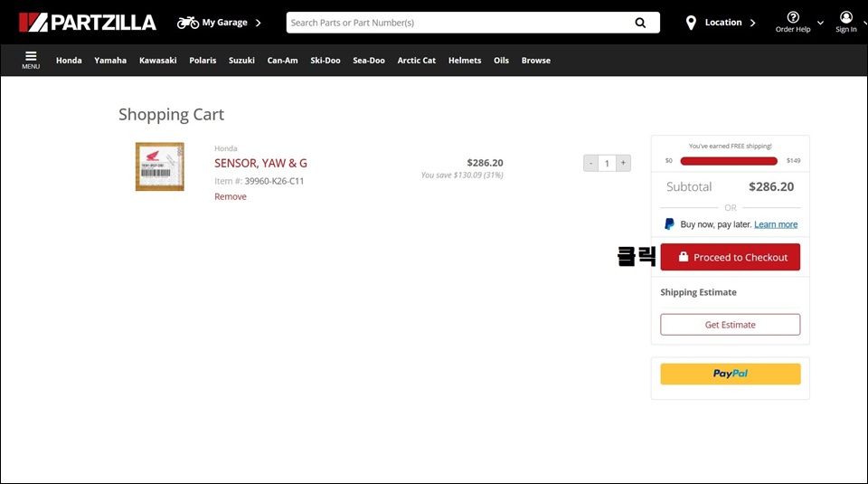
Task: Open the Suzuki menu item
Action: [x=241, y=61]
